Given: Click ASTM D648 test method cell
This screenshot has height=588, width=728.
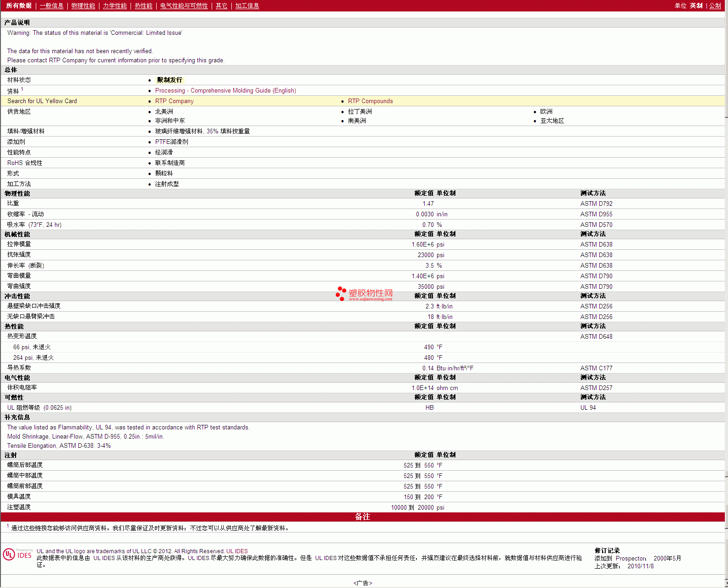Looking at the screenshot, I should [596, 337].
